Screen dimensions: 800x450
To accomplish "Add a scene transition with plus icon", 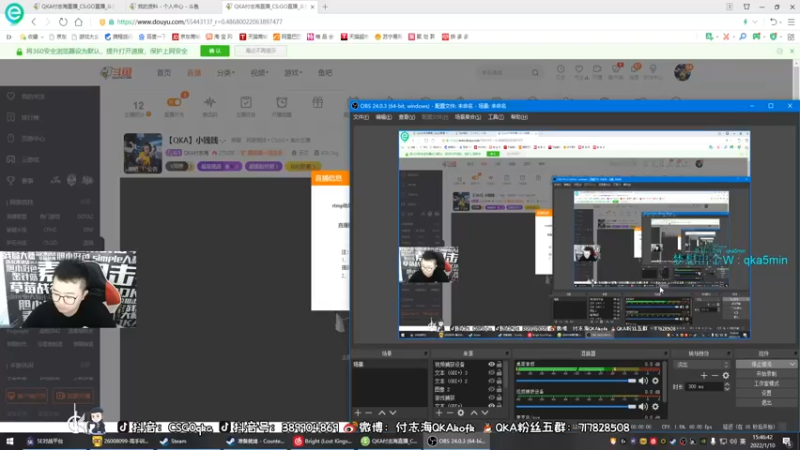I will [x=704, y=376].
